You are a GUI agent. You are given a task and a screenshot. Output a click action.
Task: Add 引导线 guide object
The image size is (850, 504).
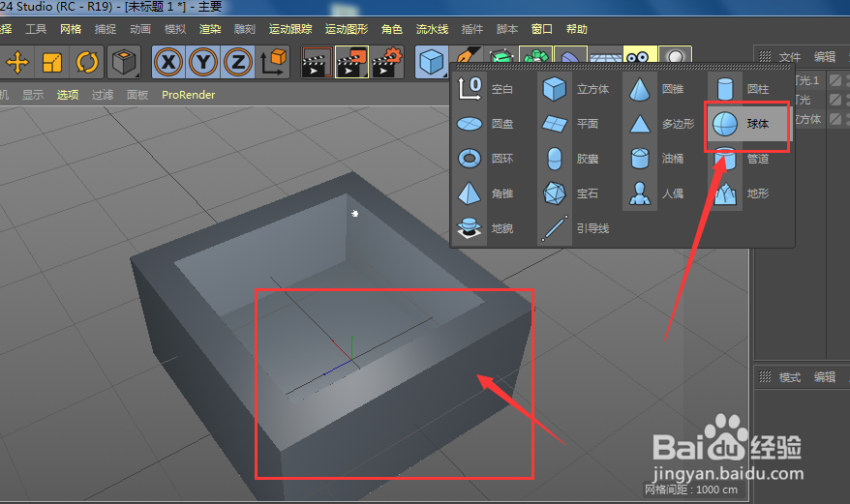[576, 228]
